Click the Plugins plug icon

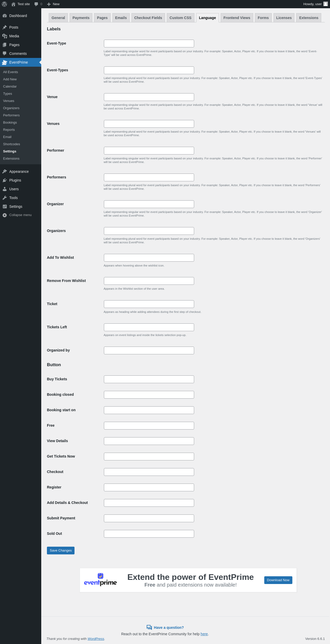[5, 180]
